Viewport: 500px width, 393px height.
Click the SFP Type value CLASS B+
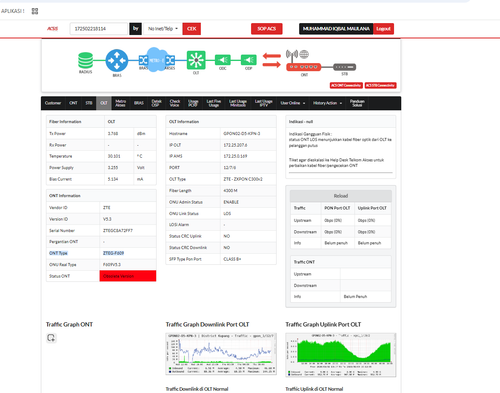[232, 259]
